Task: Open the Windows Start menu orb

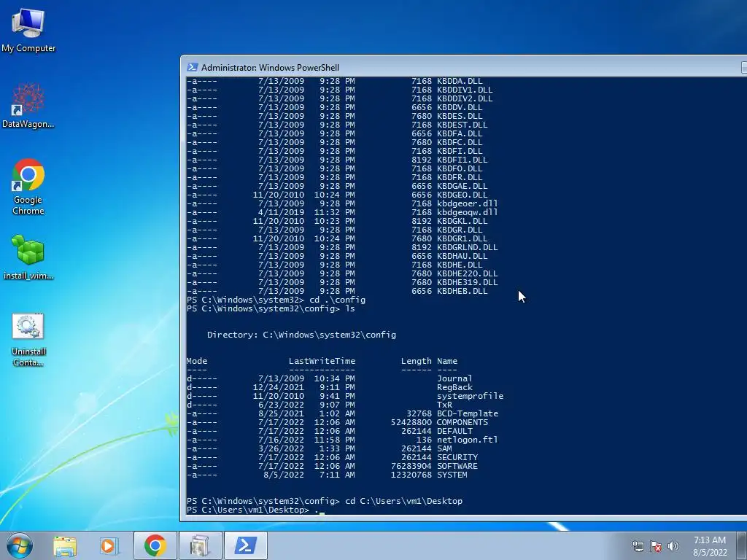Action: coord(20,545)
